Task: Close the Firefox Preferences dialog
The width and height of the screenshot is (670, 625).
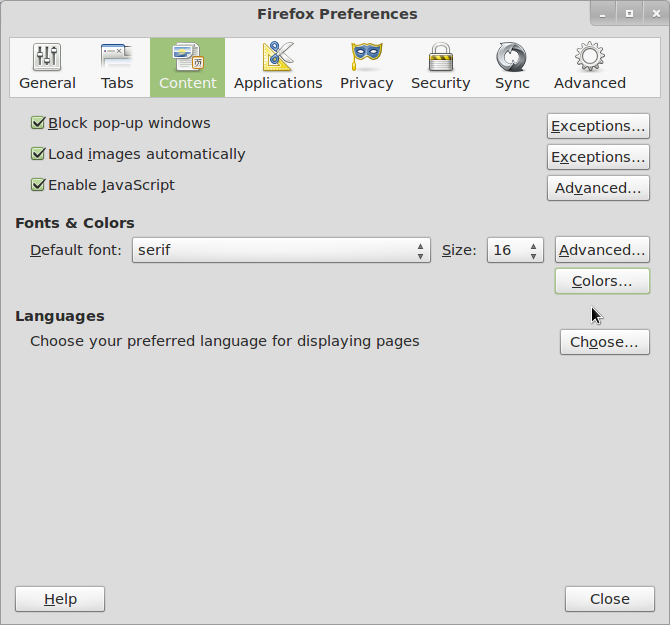Action: pyautogui.click(x=610, y=599)
